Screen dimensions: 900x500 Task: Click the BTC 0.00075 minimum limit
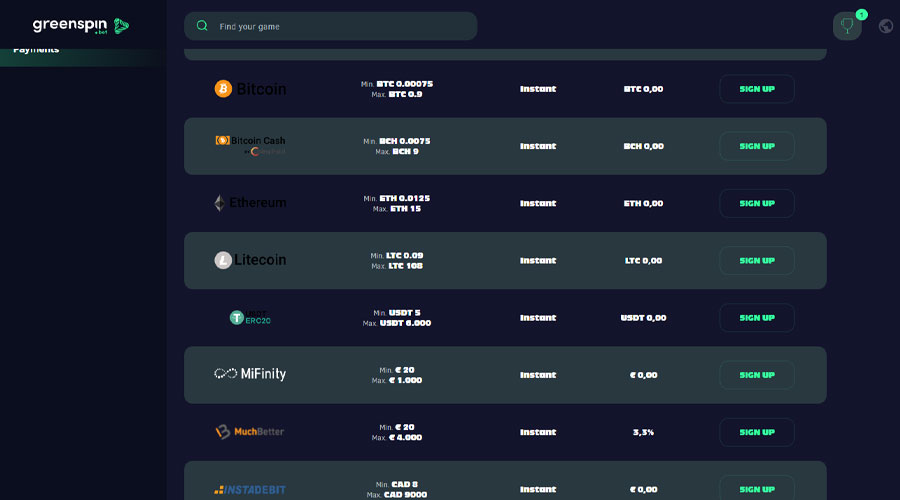(405, 84)
